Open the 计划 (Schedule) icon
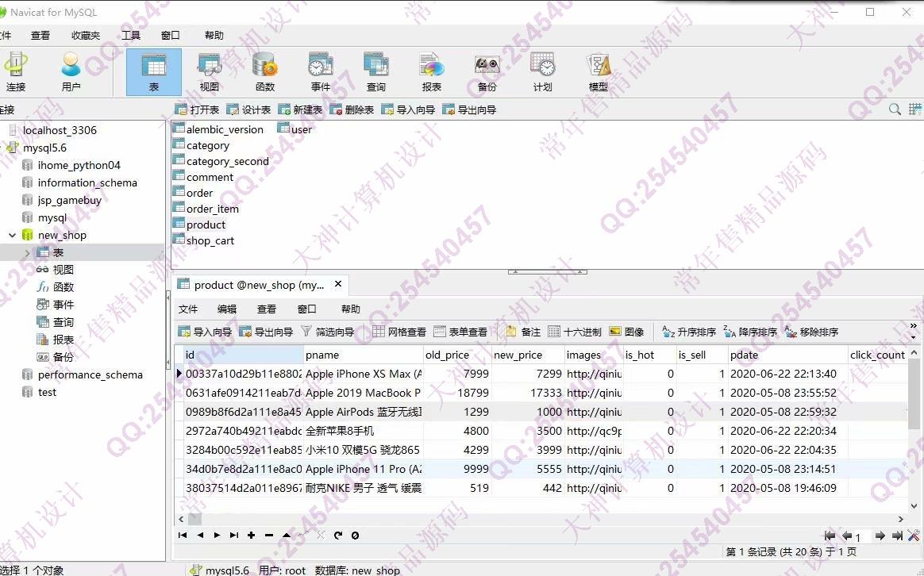 click(542, 72)
